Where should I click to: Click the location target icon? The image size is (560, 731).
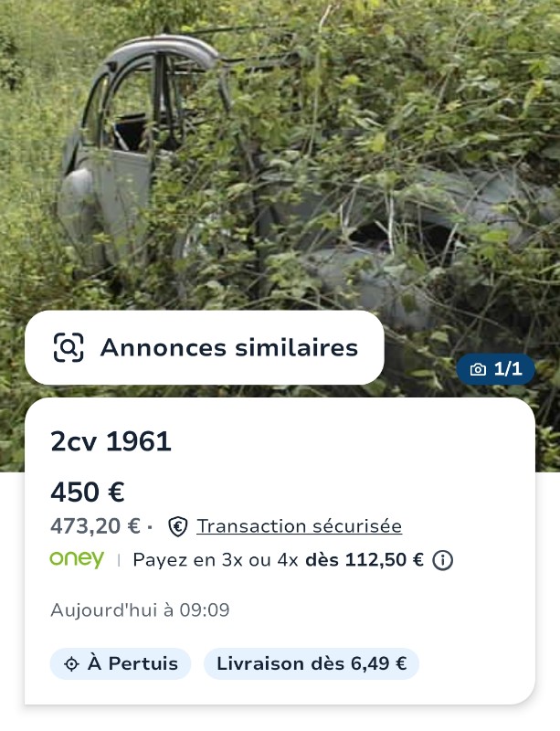[71, 664]
